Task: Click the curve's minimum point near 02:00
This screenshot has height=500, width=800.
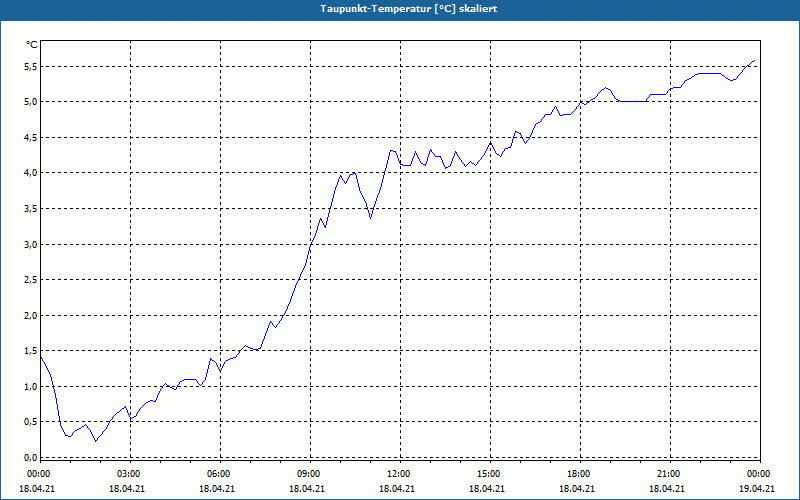Action: pos(95,441)
